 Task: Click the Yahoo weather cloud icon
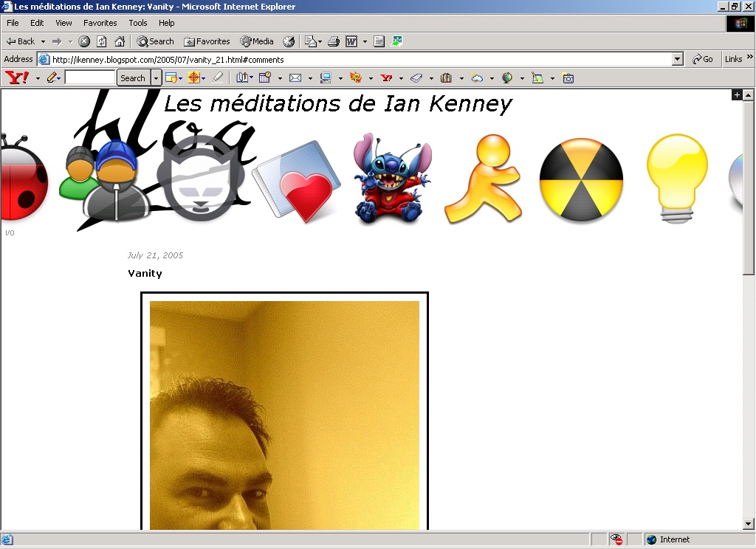point(477,77)
